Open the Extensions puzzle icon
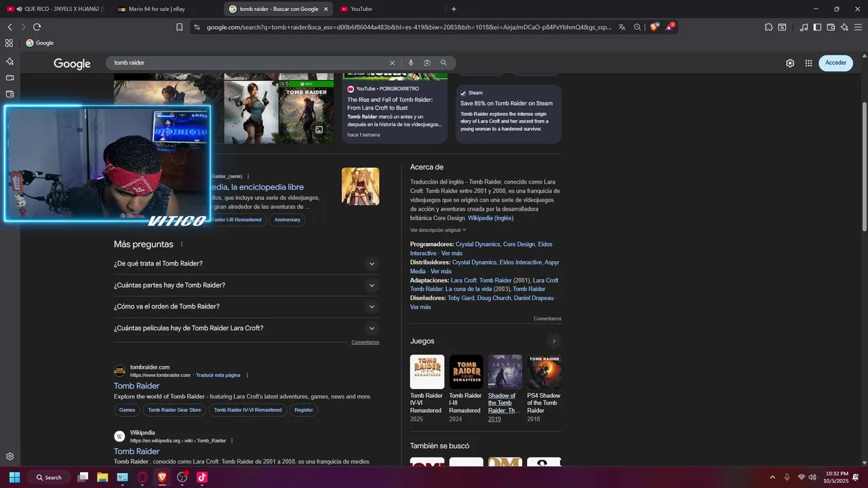This screenshot has height=488, width=868. [x=768, y=27]
